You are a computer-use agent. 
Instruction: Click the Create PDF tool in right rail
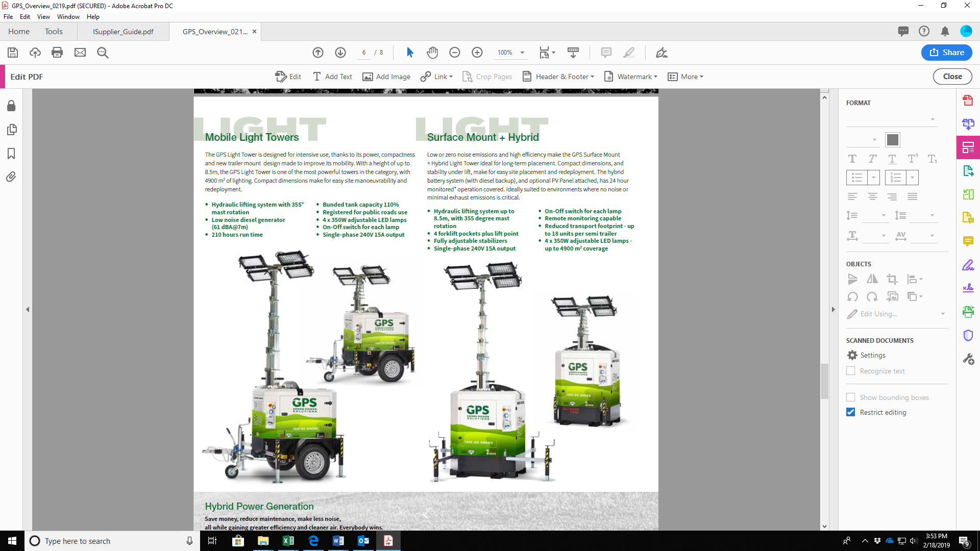[x=968, y=100]
